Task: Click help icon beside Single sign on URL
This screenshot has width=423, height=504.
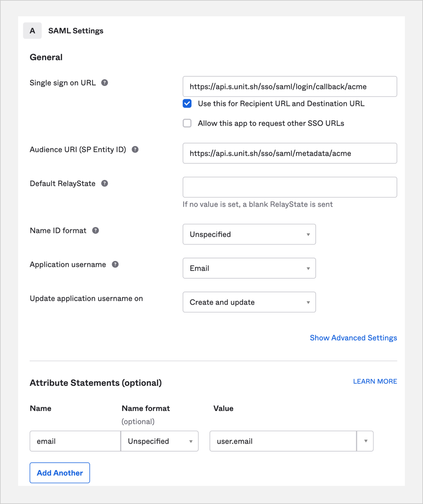Action: pos(105,83)
